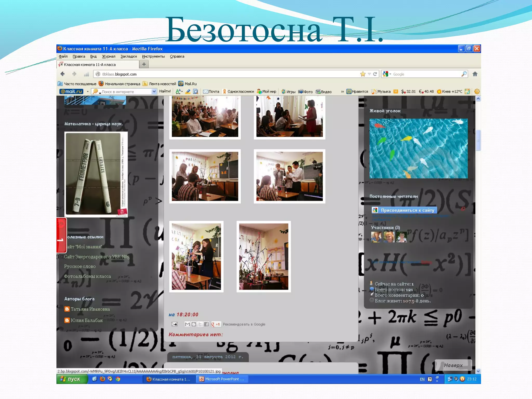532x399 pixels.
Task: Open the Закладки menu
Action: pos(129,56)
